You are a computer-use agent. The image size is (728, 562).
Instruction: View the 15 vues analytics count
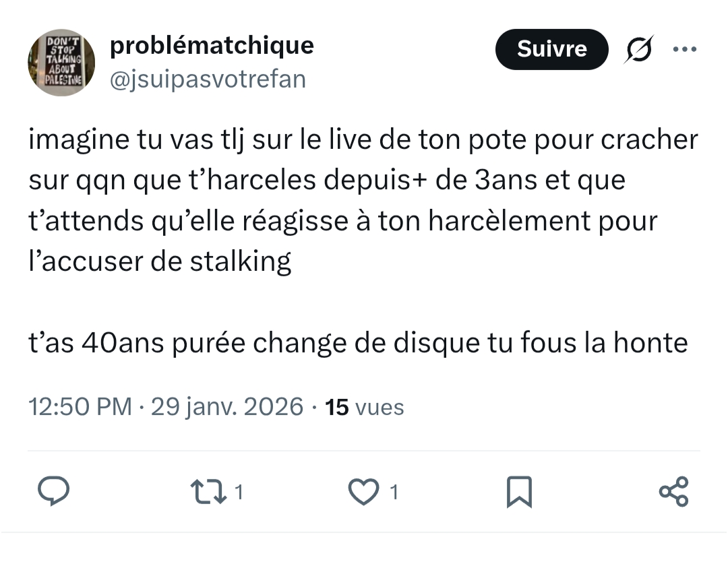tap(364, 407)
